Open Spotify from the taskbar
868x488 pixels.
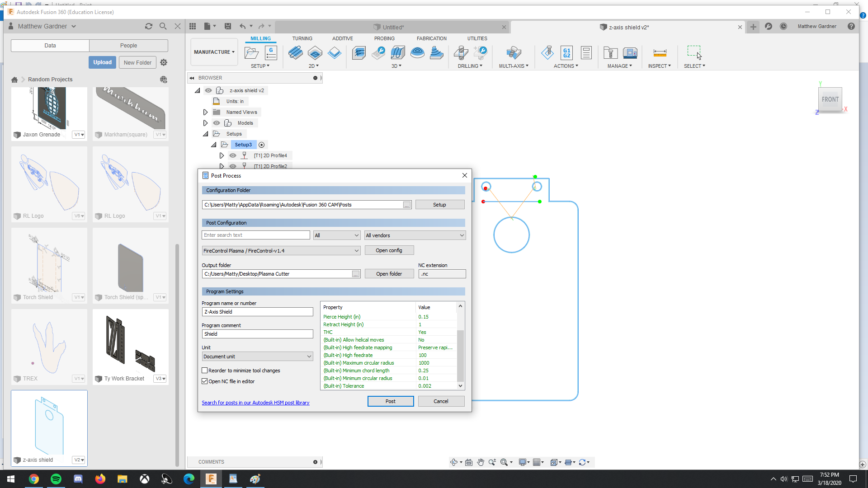coord(56,479)
